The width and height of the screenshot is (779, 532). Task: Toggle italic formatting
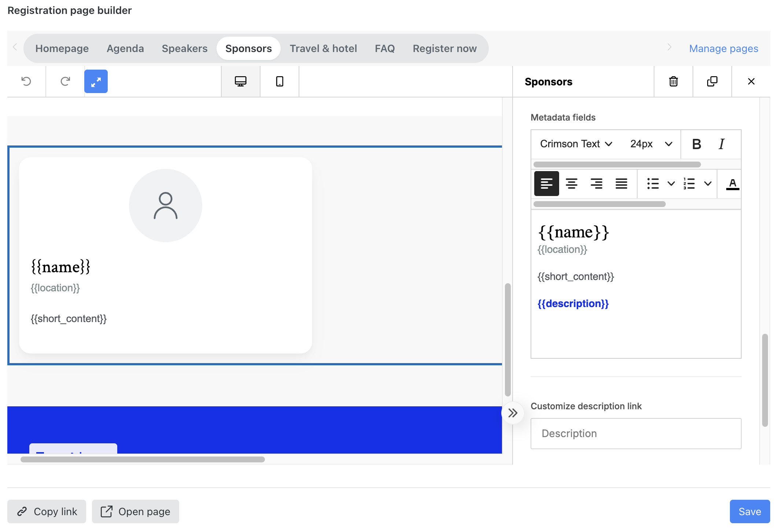coord(721,144)
